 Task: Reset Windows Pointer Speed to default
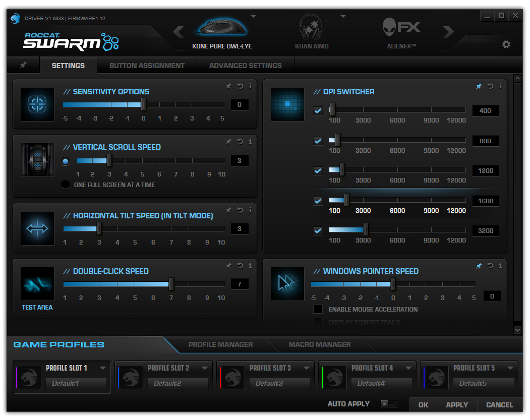point(490,266)
